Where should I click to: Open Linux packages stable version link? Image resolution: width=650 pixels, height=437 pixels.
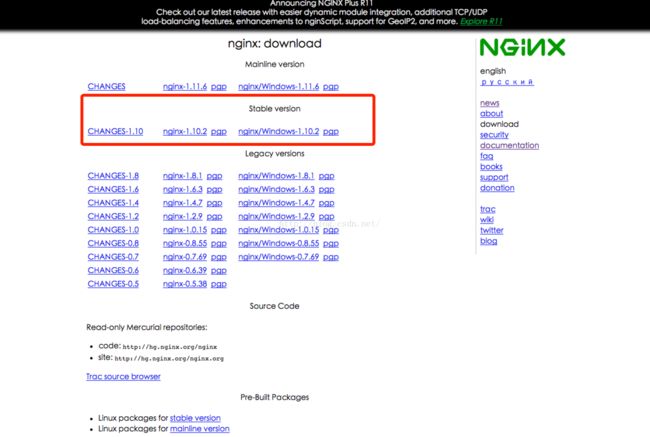point(195,418)
